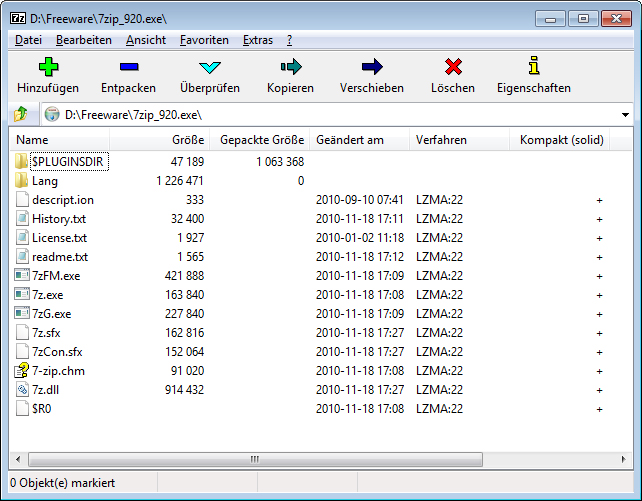
Task: Click the red X Löschen icon
Action: (x=453, y=67)
